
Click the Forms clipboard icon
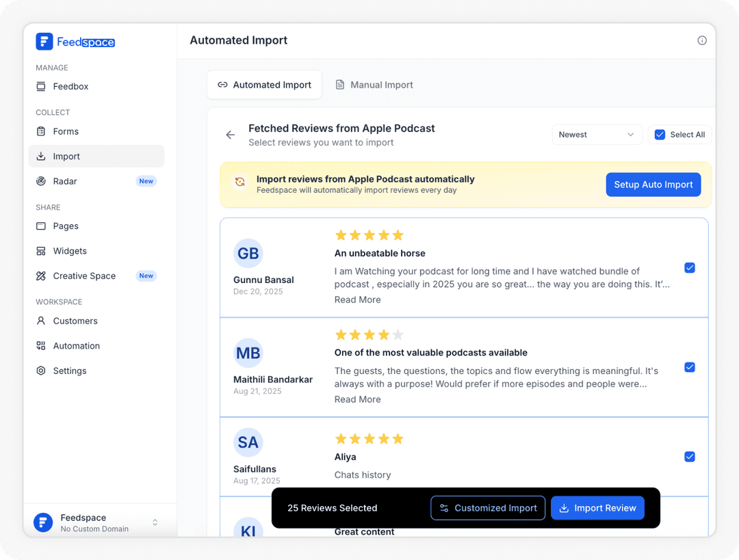click(x=41, y=131)
